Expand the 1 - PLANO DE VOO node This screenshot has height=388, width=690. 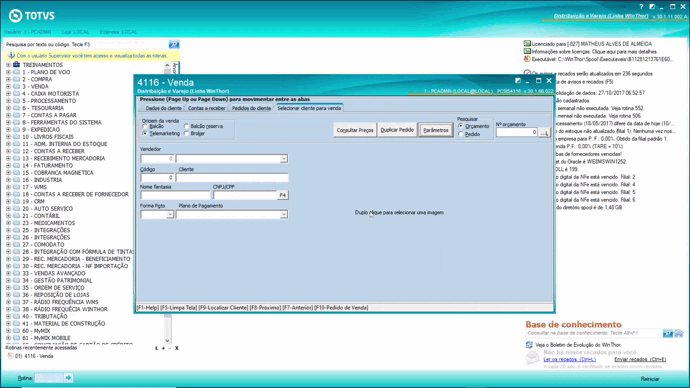(x=8, y=72)
